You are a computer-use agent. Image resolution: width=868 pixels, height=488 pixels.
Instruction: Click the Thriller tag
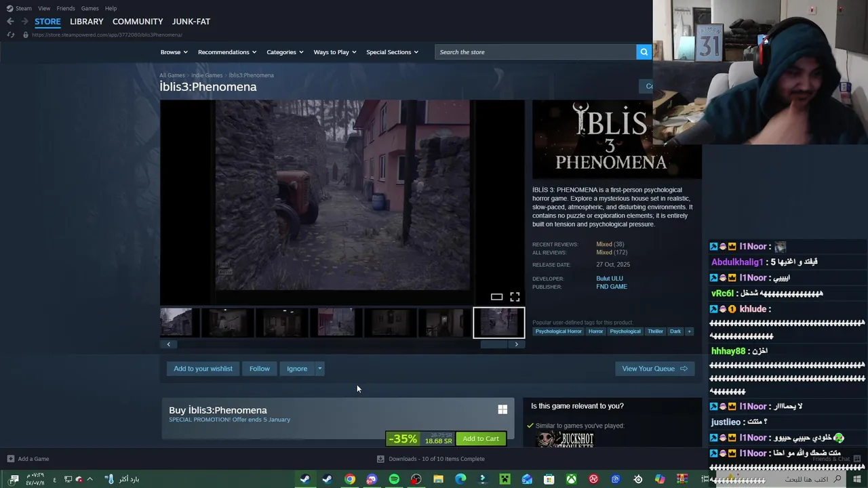(x=655, y=331)
